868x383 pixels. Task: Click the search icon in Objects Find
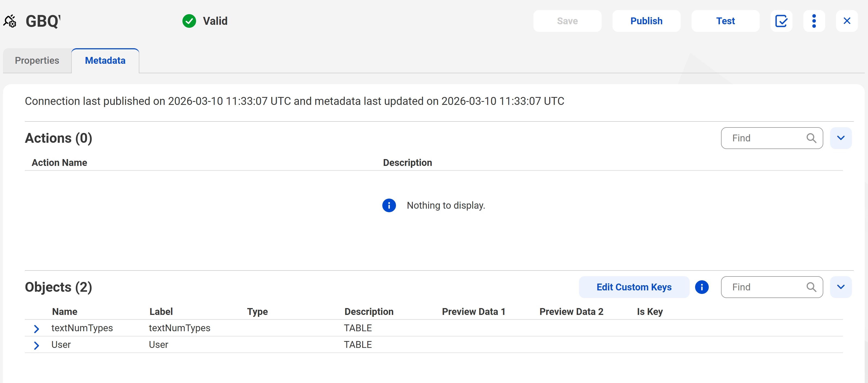click(811, 287)
